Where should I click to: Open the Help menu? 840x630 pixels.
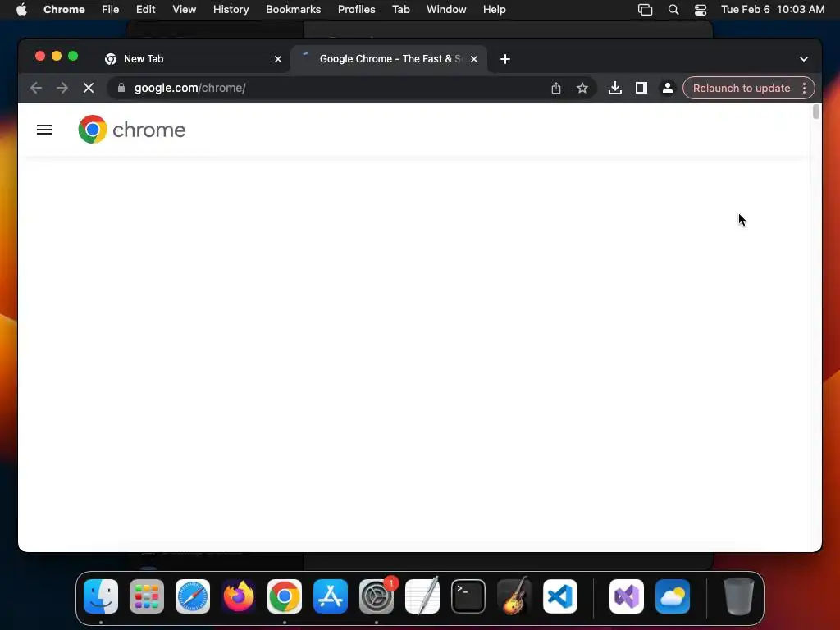(x=494, y=9)
